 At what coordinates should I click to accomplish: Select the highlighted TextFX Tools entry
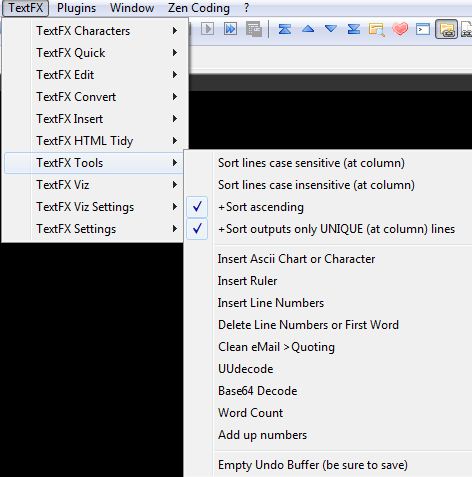click(94, 163)
